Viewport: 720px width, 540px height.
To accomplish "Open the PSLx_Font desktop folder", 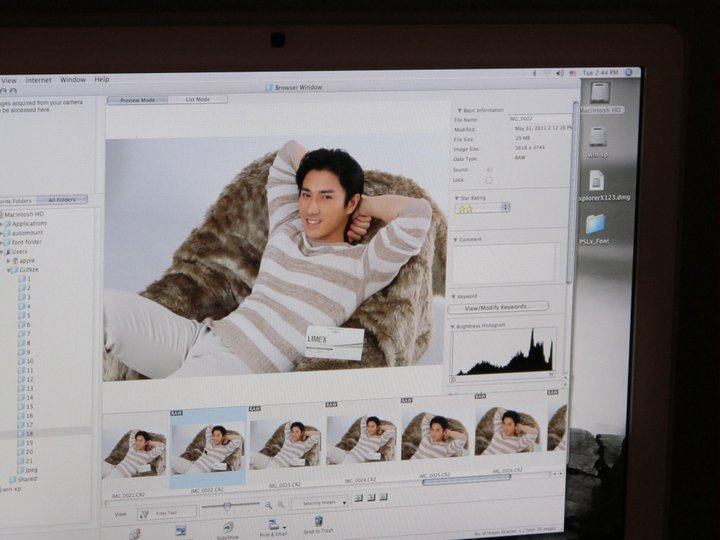I will tap(595, 225).
